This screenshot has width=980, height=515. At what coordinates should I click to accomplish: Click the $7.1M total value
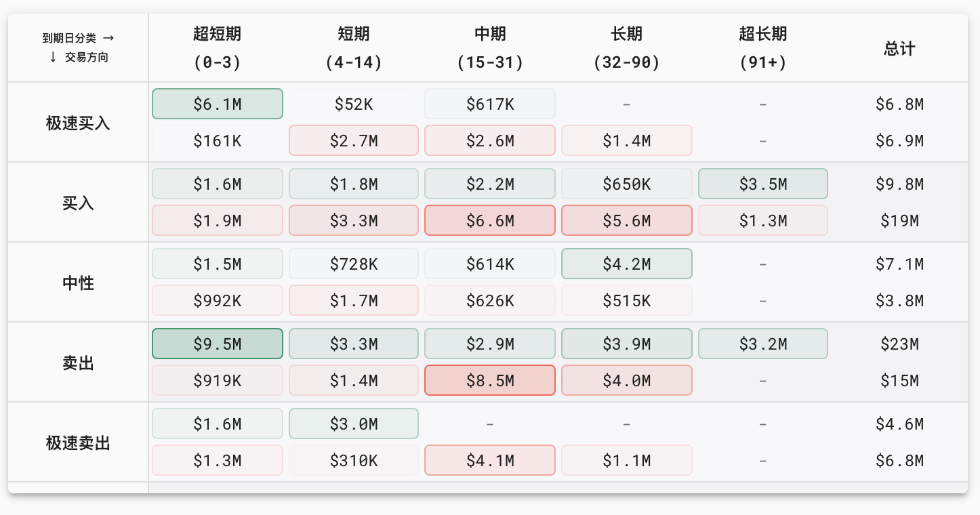(899, 264)
